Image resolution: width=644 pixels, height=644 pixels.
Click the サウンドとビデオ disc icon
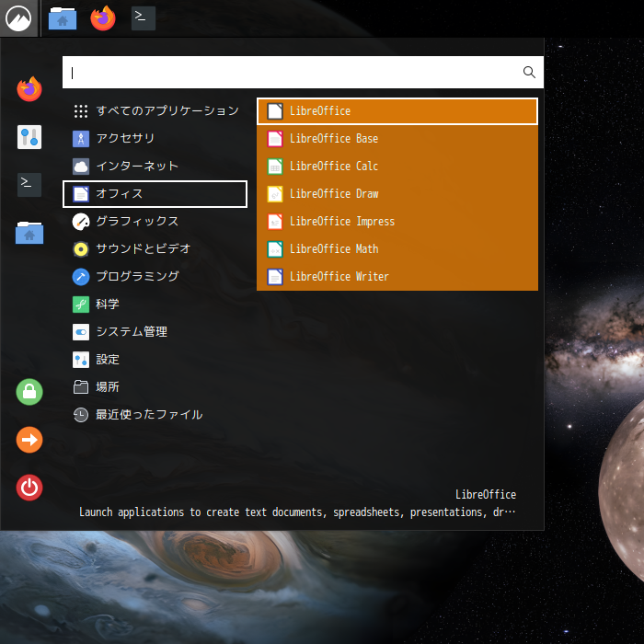(x=81, y=249)
